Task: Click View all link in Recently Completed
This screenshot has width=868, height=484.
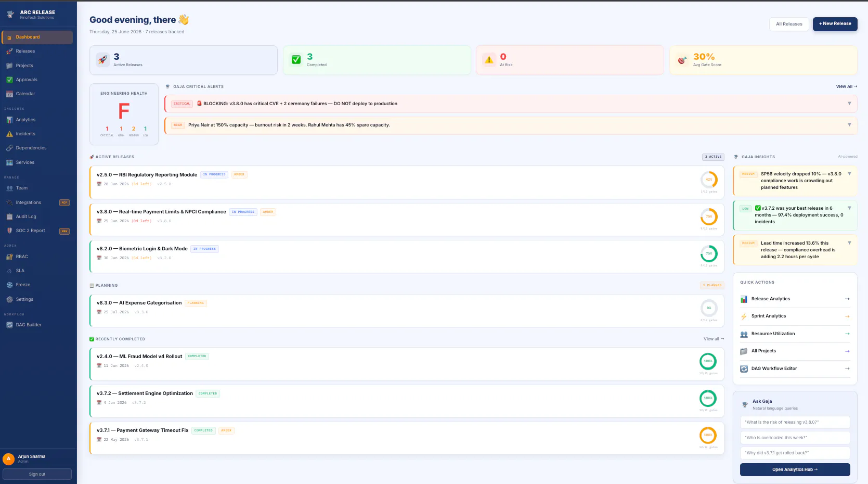Action: pos(714,339)
